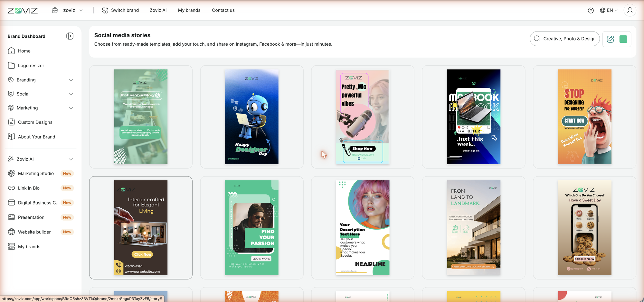Open My brands in sidebar
Image resolution: width=644 pixels, height=302 pixels.
pos(29,247)
